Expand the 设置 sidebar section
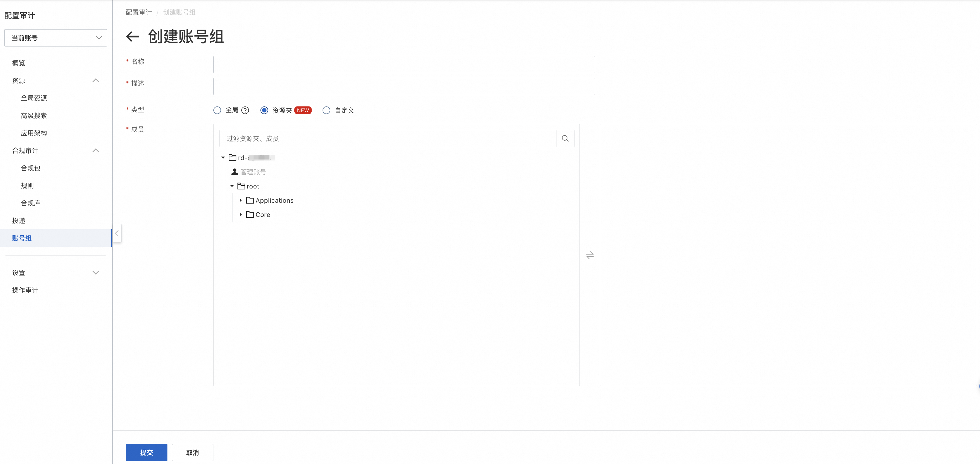 click(56, 273)
